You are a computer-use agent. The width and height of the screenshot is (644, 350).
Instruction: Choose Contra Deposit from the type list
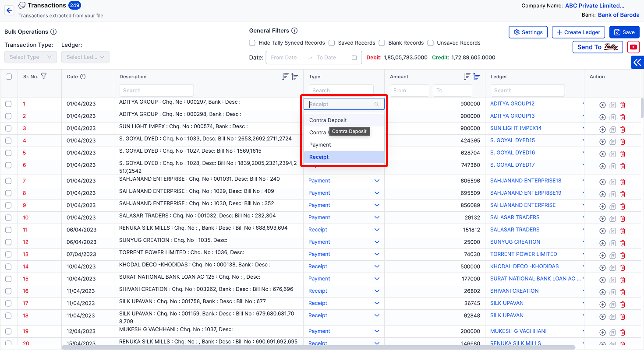click(344, 120)
